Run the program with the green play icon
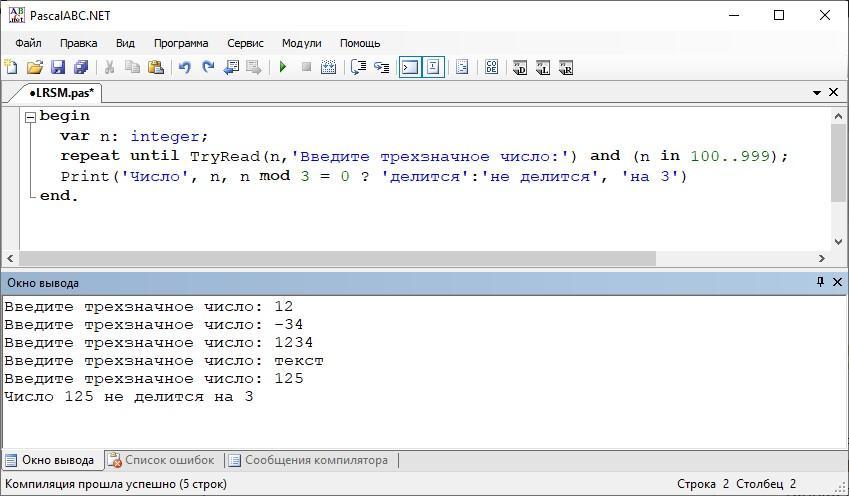 283,67
